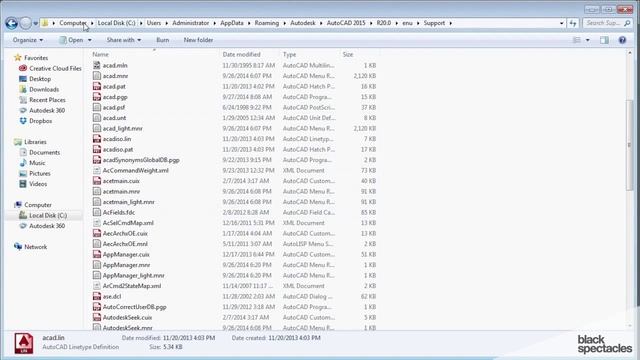640x360 pixels.
Task: Select the AcCmd2StateMap.xml file
Action: (132, 286)
